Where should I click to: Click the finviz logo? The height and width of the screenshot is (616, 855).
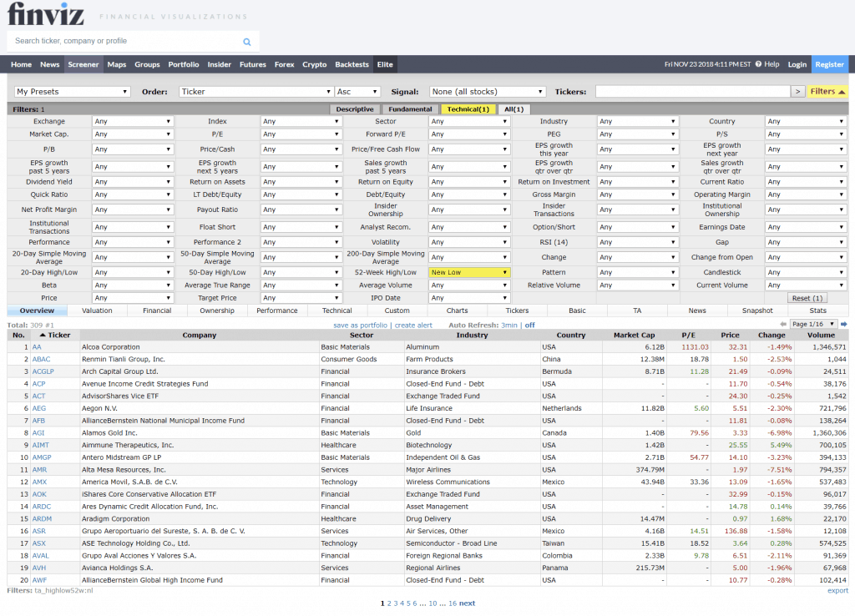point(46,13)
